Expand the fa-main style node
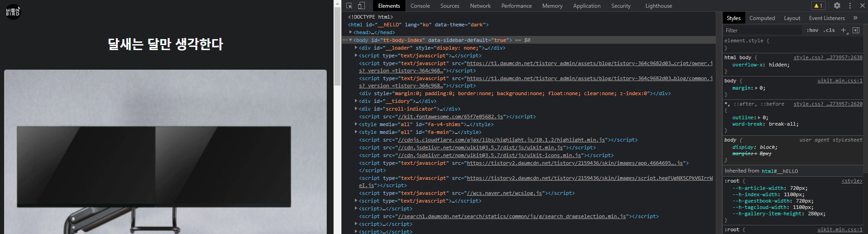 point(356,132)
